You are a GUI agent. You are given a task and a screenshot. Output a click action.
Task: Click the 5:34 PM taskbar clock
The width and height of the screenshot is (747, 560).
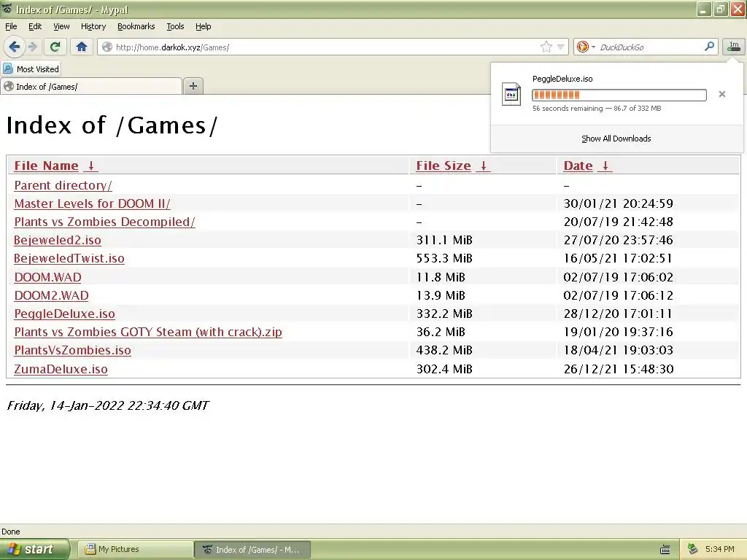coord(719,550)
